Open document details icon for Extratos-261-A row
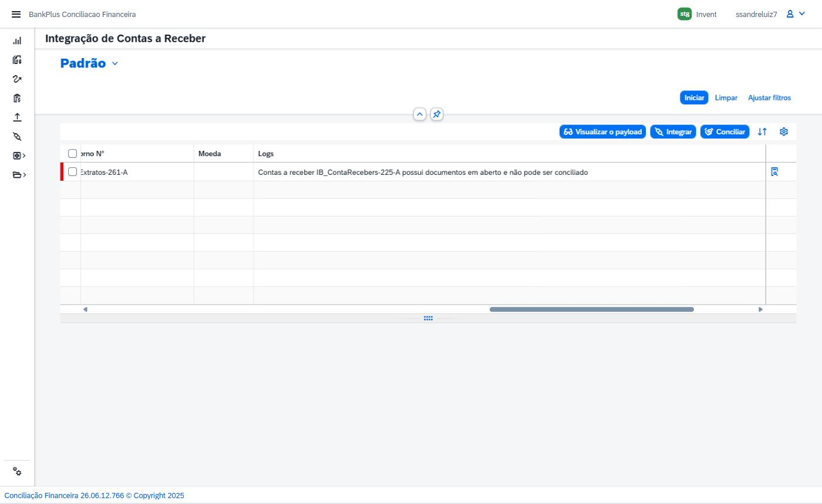 774,172
